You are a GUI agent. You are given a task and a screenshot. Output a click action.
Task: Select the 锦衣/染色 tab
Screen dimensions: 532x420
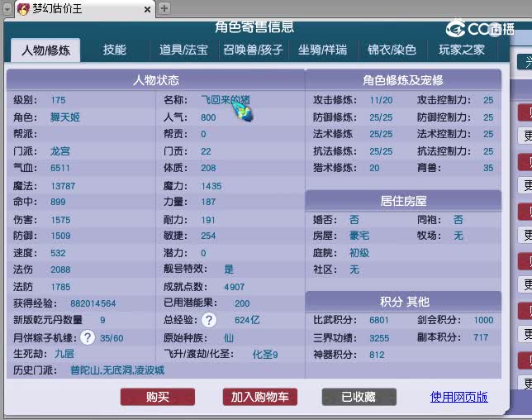(392, 50)
